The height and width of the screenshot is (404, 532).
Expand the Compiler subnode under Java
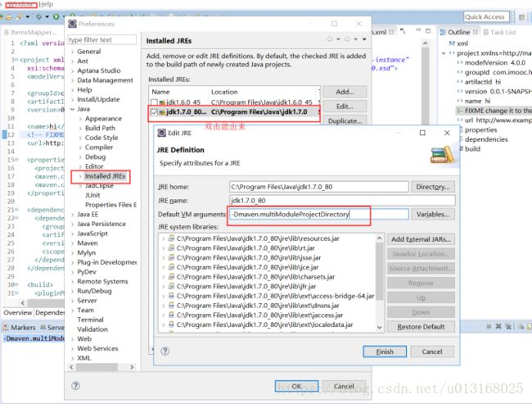pos(80,148)
